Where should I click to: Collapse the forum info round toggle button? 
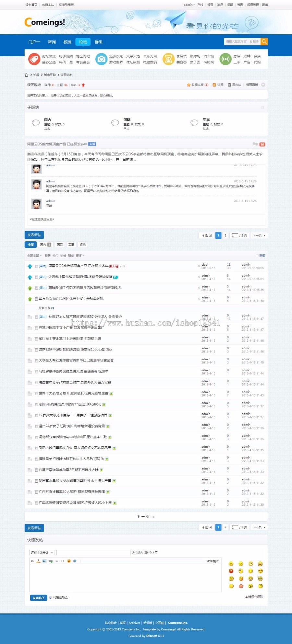pyautogui.click(x=263, y=85)
